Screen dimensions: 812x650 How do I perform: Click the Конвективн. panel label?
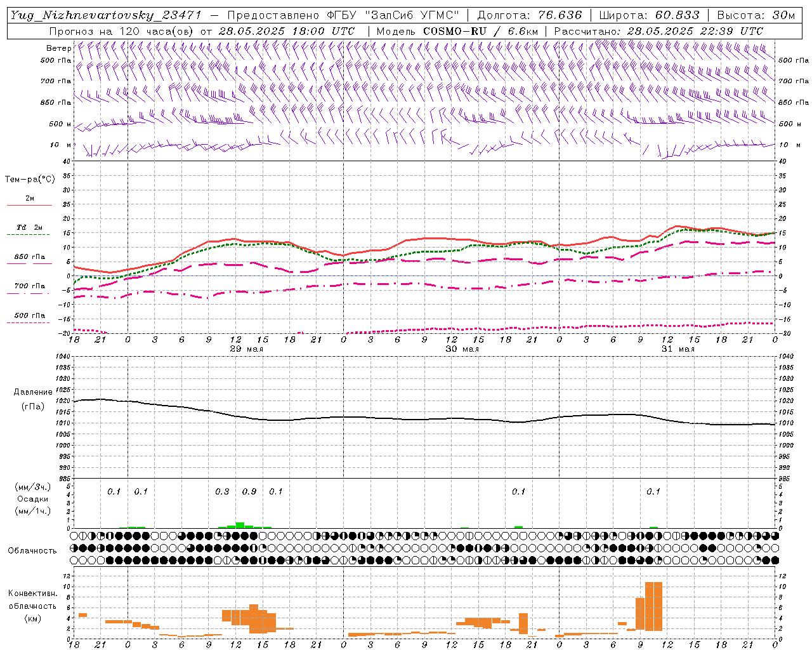pos(33,594)
